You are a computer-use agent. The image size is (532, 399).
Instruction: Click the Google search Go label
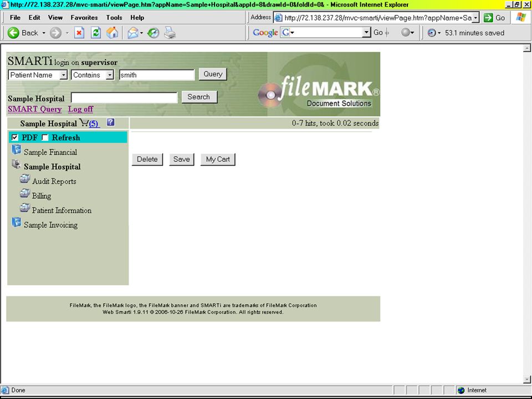[378, 33]
